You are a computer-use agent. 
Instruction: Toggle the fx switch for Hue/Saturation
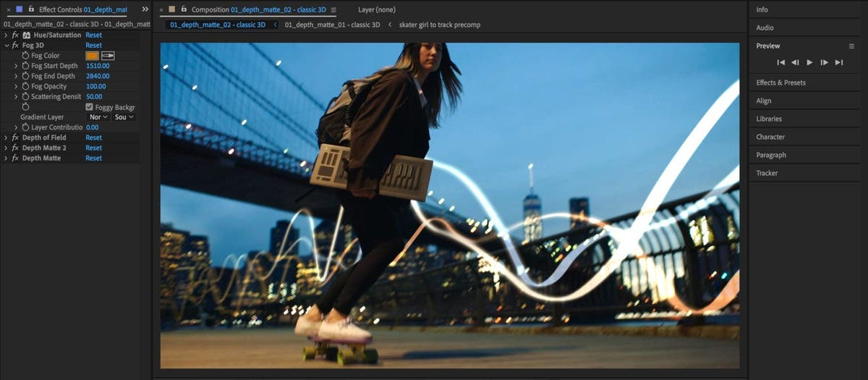[x=15, y=35]
